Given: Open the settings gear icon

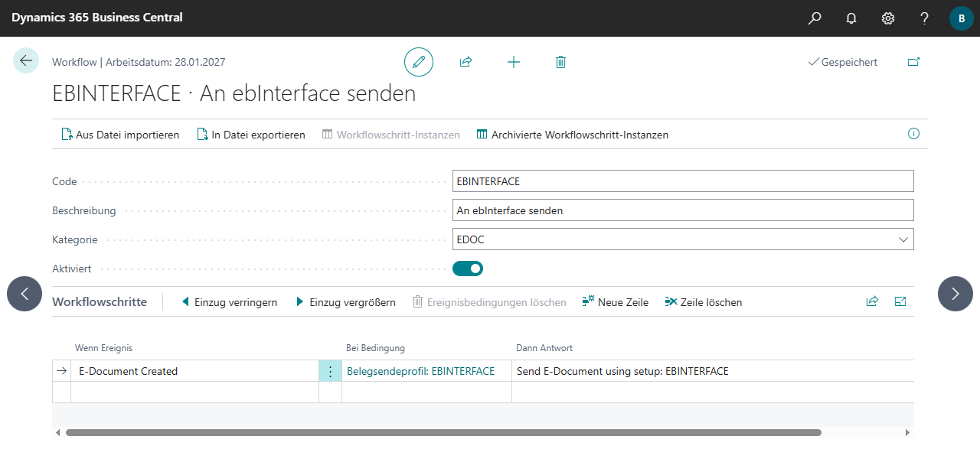Looking at the screenshot, I should [888, 18].
